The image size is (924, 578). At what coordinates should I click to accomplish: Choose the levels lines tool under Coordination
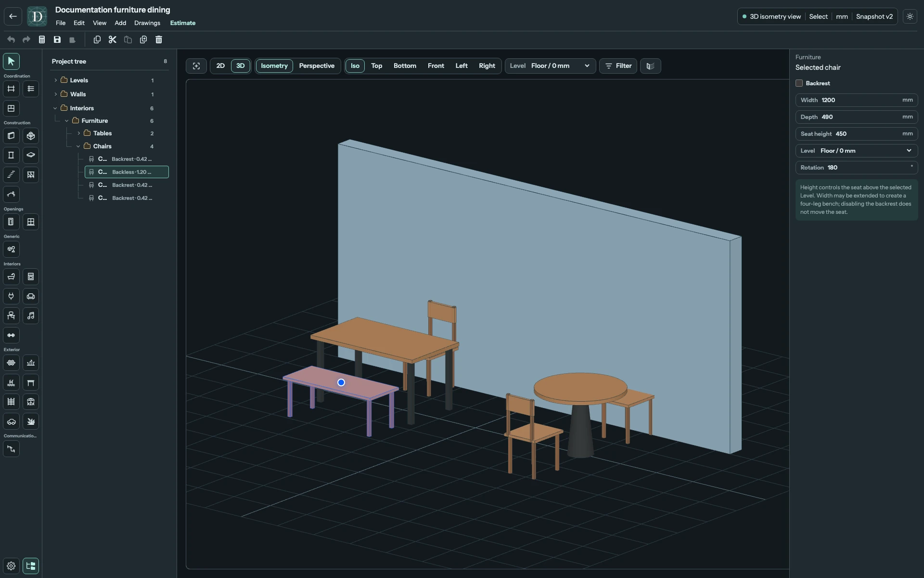click(31, 89)
